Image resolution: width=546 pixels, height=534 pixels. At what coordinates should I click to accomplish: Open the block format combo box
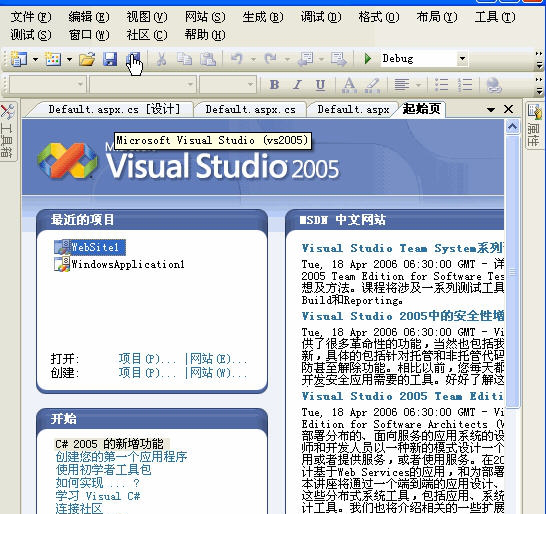(48, 85)
